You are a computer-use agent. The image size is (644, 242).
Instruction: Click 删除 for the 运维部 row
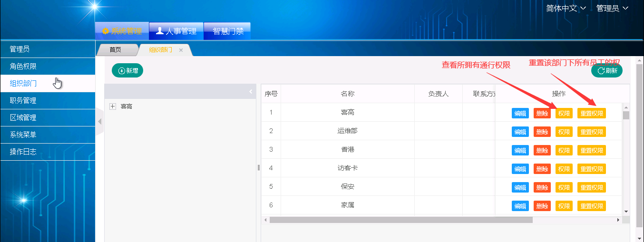542,132
